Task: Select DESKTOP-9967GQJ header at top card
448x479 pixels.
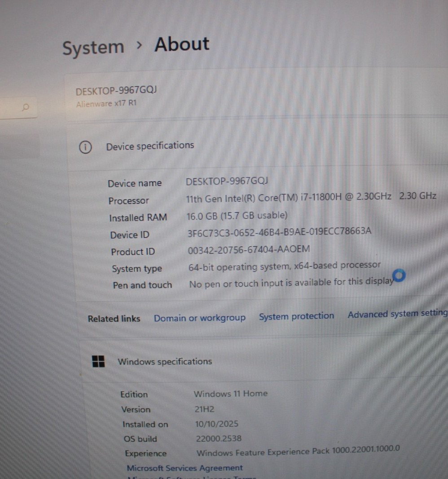Action: tap(116, 90)
